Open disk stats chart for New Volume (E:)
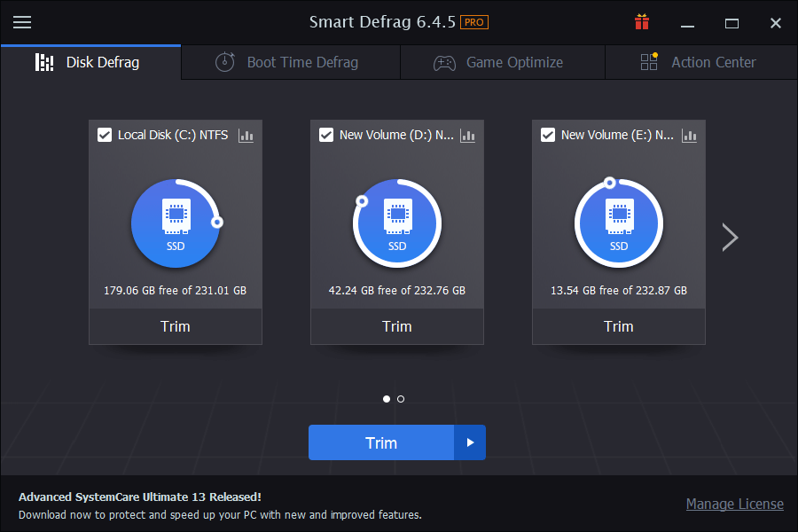 (x=690, y=136)
